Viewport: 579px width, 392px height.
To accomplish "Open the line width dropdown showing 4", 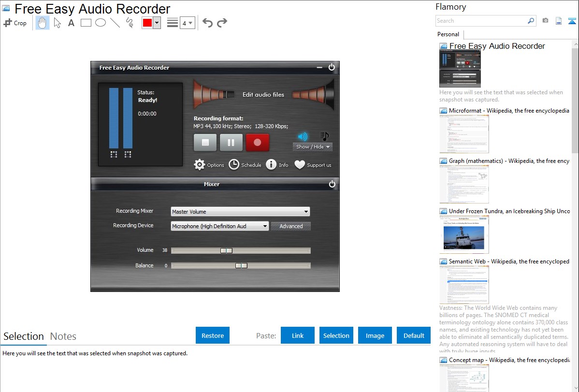I will [187, 23].
